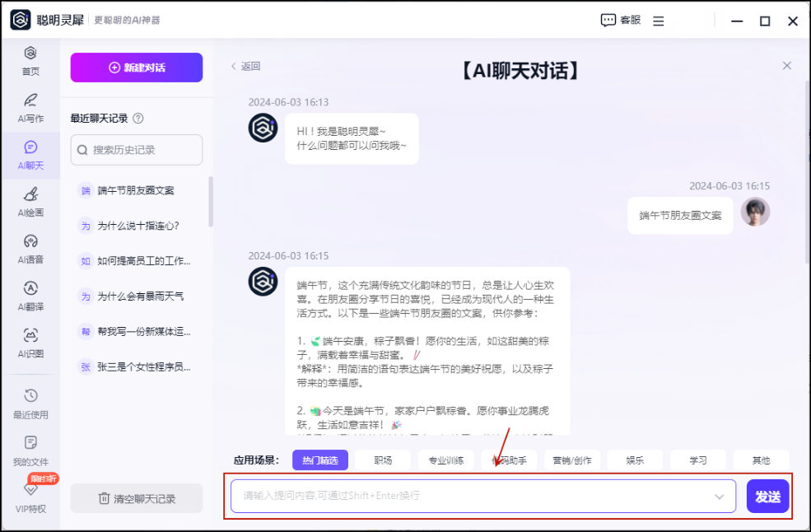This screenshot has width=811, height=532.
Task: Click the 2024-06-03 16:13 timestamp
Action: (288, 102)
